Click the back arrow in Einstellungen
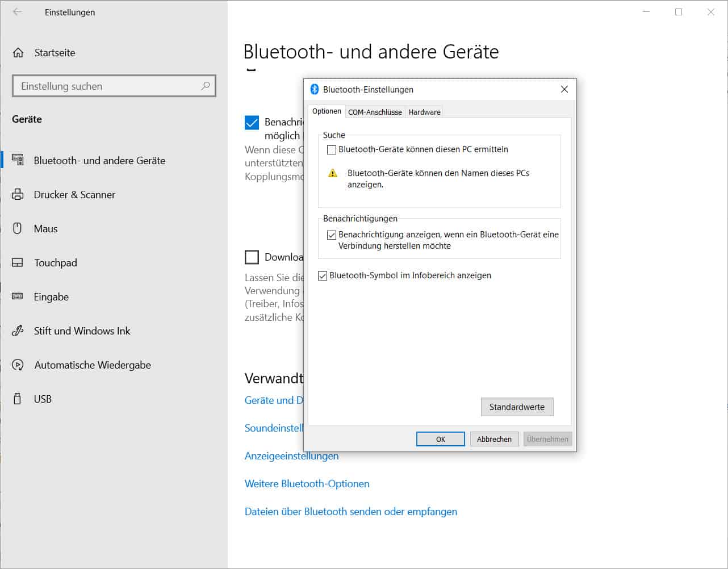Image resolution: width=728 pixels, height=569 pixels. 18,12
